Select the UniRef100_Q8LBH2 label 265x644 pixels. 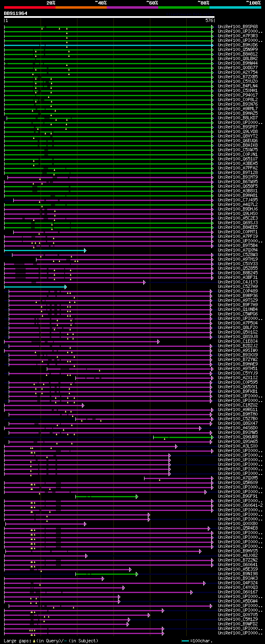[x=238, y=58]
